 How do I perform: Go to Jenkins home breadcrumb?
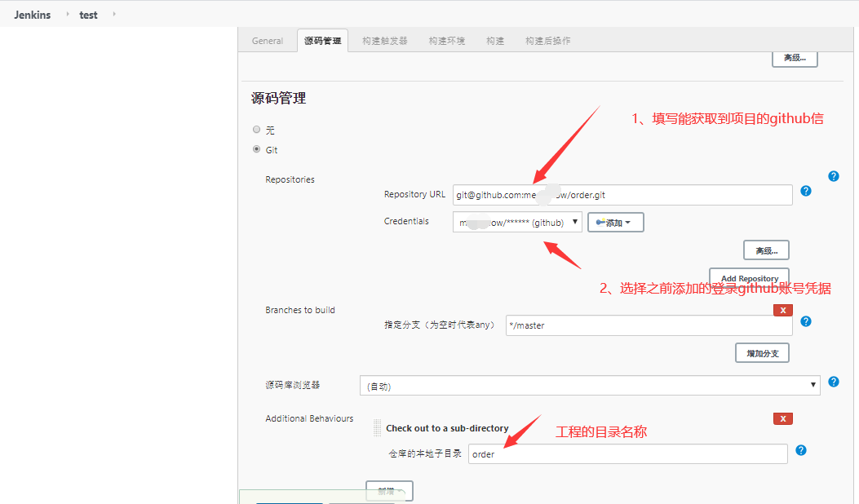(33, 15)
